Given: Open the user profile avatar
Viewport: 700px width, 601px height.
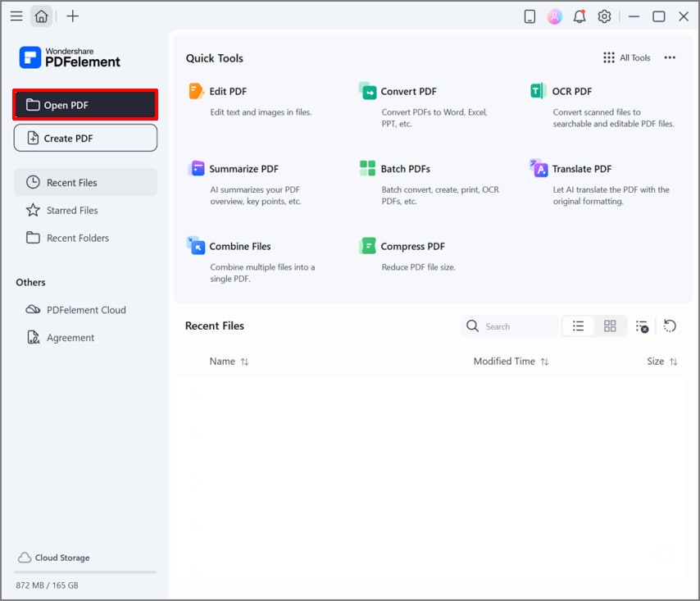Looking at the screenshot, I should (x=554, y=17).
